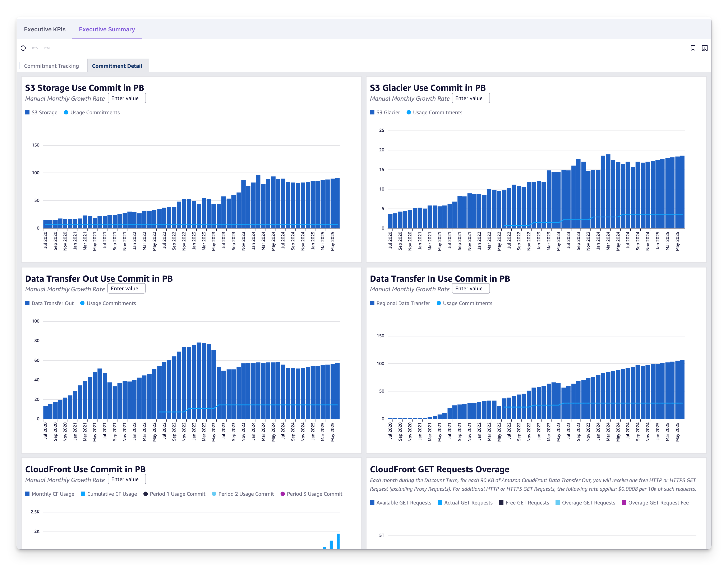
Task: Click Data Transfer In growth rate input
Action: tap(471, 289)
